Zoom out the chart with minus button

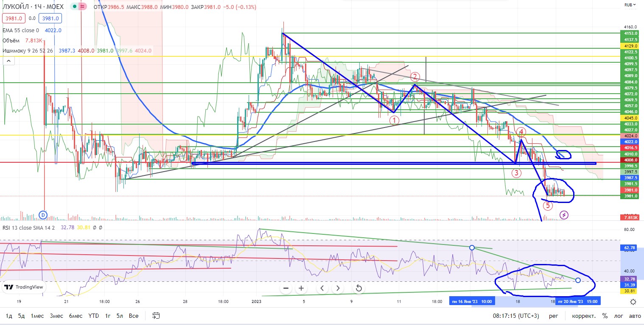click(x=286, y=288)
